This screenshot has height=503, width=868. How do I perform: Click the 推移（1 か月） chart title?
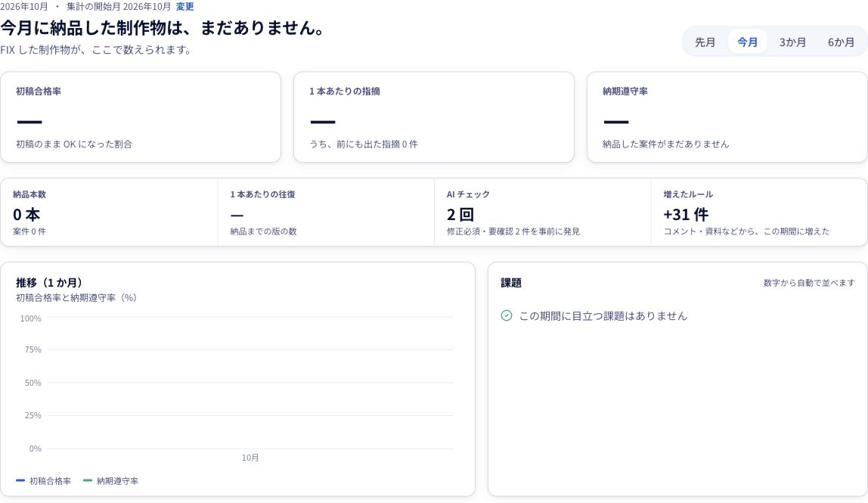[x=49, y=283]
